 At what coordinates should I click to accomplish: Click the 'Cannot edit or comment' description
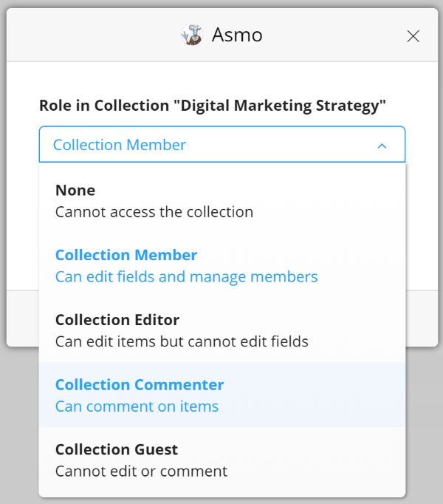coord(141,471)
